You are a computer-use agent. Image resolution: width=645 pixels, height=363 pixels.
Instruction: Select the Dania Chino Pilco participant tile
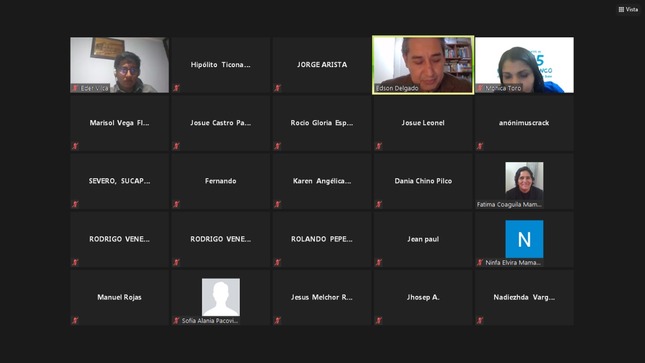[423, 181]
